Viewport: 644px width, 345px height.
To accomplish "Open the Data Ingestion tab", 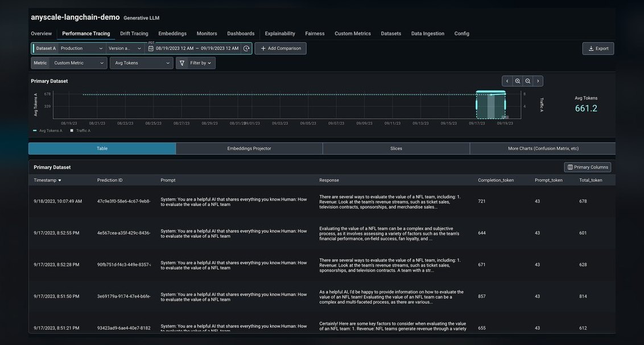I will 428,34.
